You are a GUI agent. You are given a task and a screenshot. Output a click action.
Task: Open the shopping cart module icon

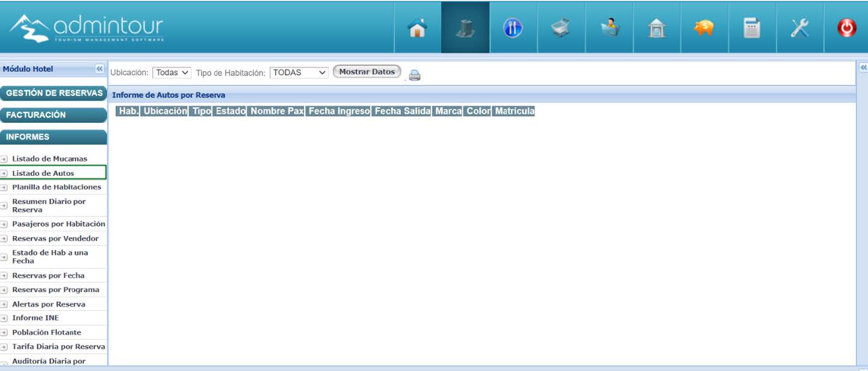pos(561,28)
